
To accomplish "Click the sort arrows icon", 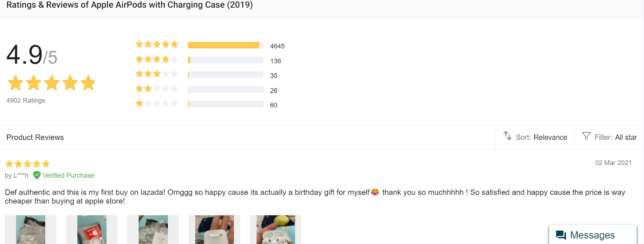I will coord(508,136).
